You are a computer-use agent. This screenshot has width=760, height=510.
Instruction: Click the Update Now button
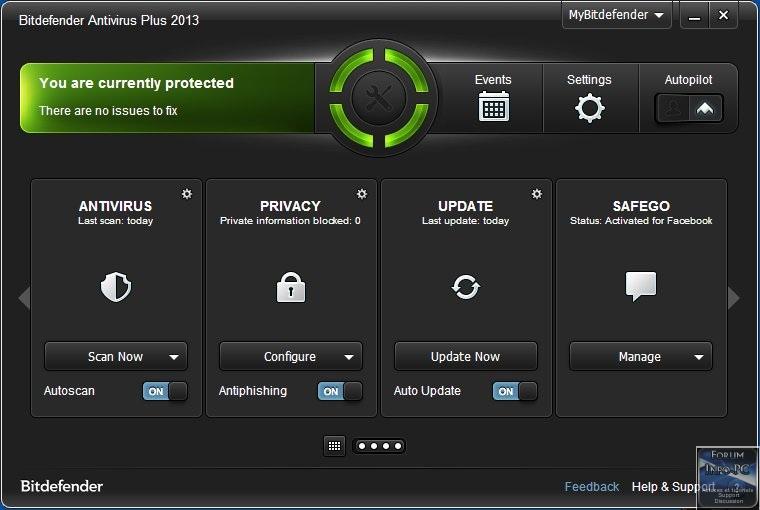pos(466,357)
